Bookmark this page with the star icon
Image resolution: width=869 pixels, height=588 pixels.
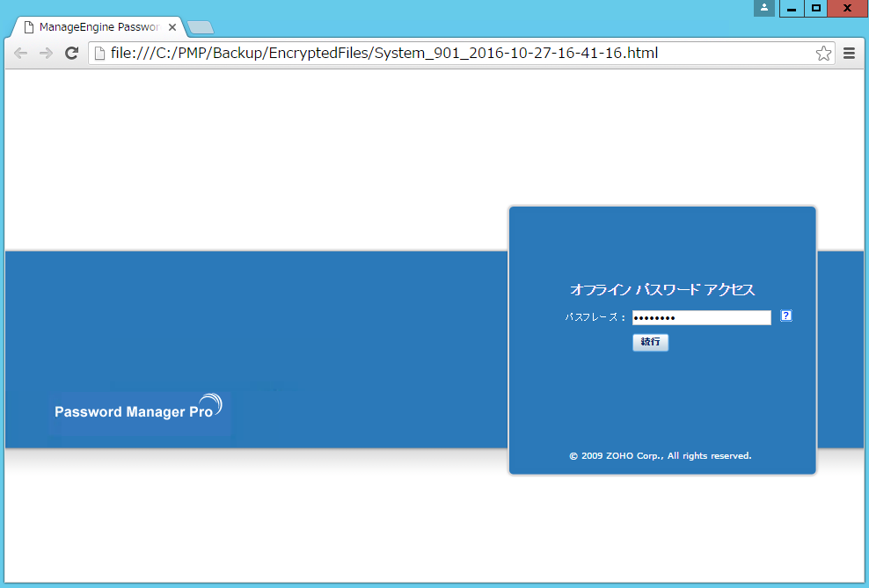tap(823, 53)
